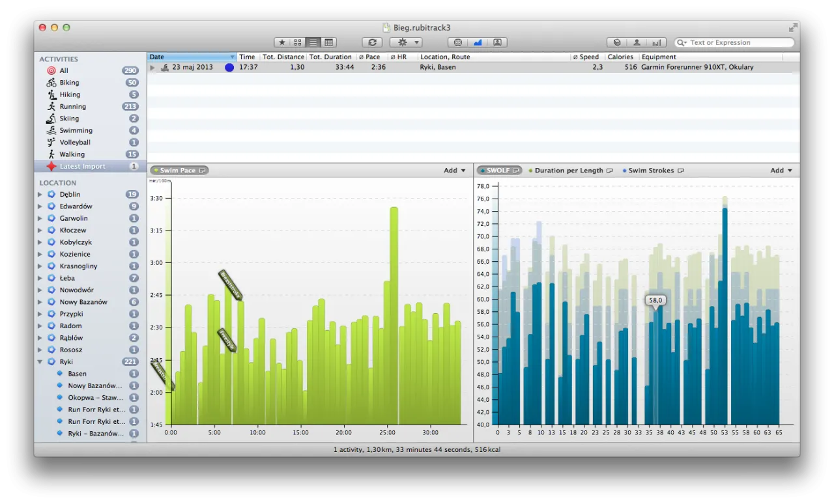
Task: Open Add menu in Swim Pace chart
Action: pyautogui.click(x=455, y=171)
